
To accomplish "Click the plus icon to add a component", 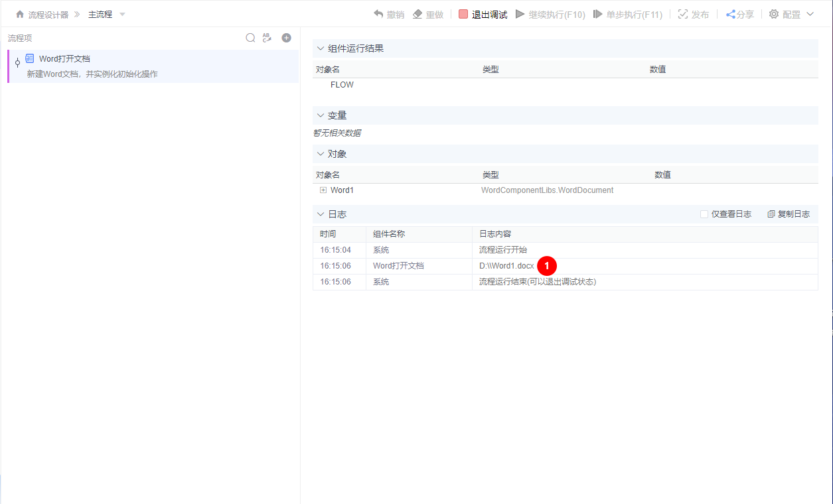I will click(286, 38).
